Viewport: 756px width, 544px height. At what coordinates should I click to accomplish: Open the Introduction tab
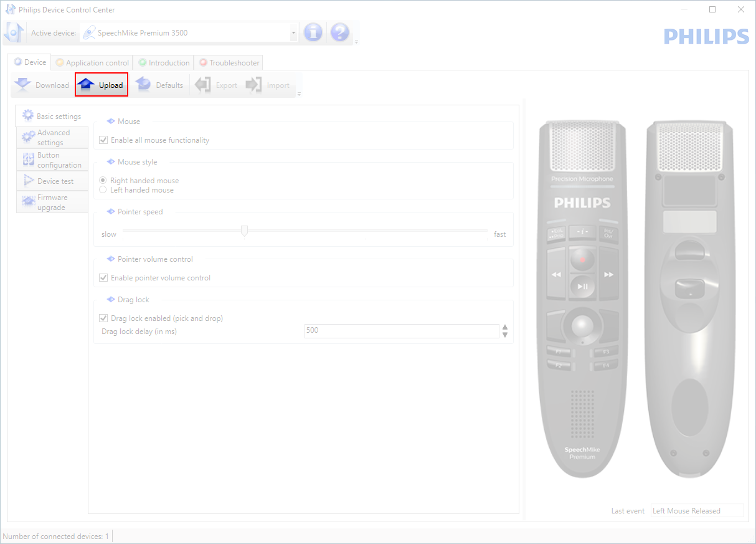pyautogui.click(x=164, y=63)
